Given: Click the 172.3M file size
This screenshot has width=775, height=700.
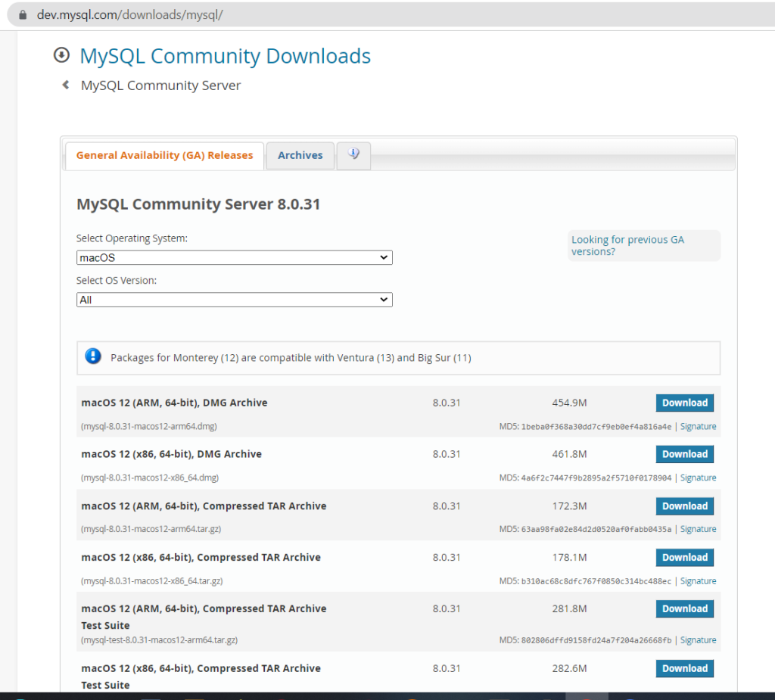Looking at the screenshot, I should pos(569,506).
